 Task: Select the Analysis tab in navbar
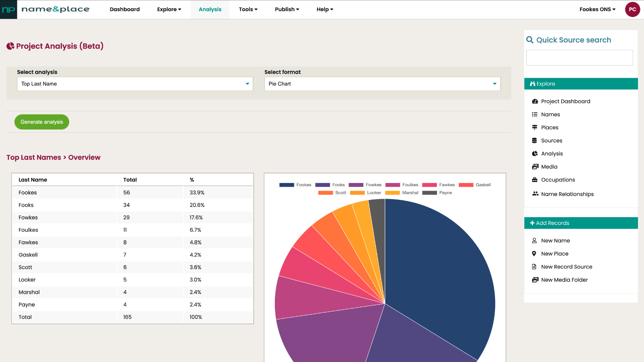210,9
